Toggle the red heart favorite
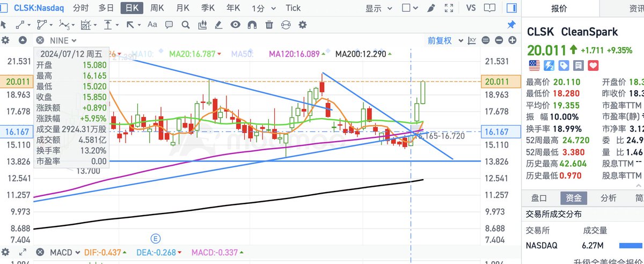This screenshot has height=264, width=644. coord(593,65)
